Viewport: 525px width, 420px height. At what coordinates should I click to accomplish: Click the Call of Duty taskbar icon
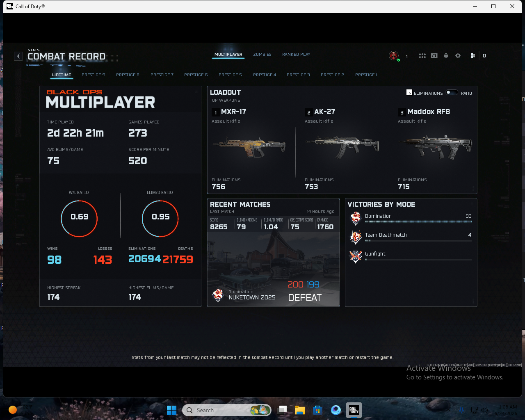click(354, 410)
